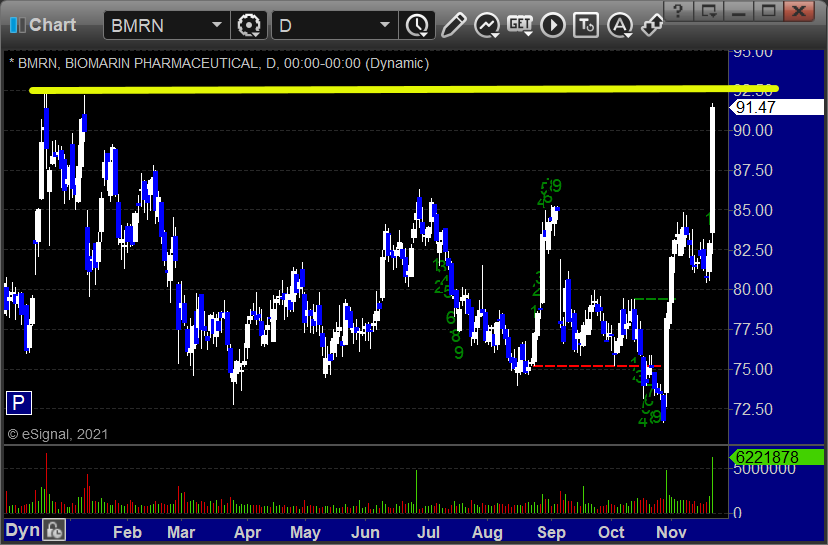Open the time template clock icon
This screenshot has width=828, height=545.
pyautogui.click(x=417, y=25)
